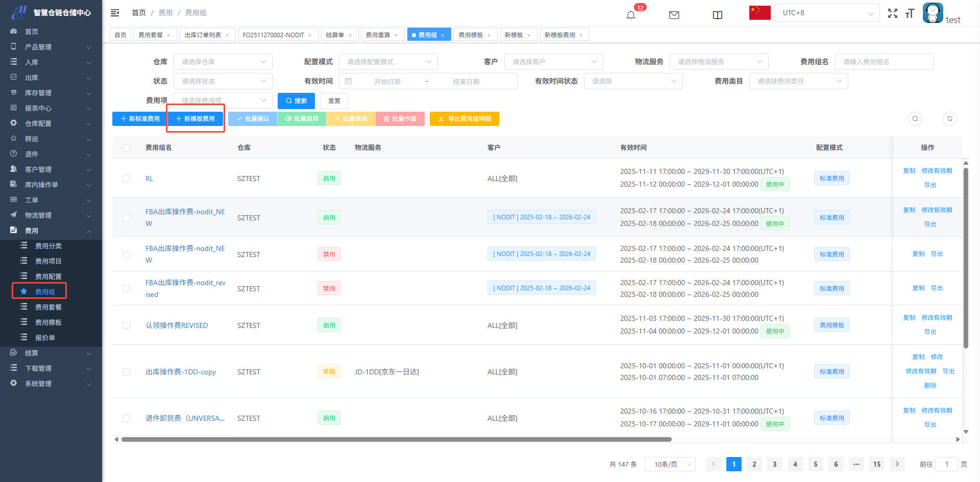Click the 新模板费用 button
Viewport: 980px width, 482px height.
click(x=195, y=119)
